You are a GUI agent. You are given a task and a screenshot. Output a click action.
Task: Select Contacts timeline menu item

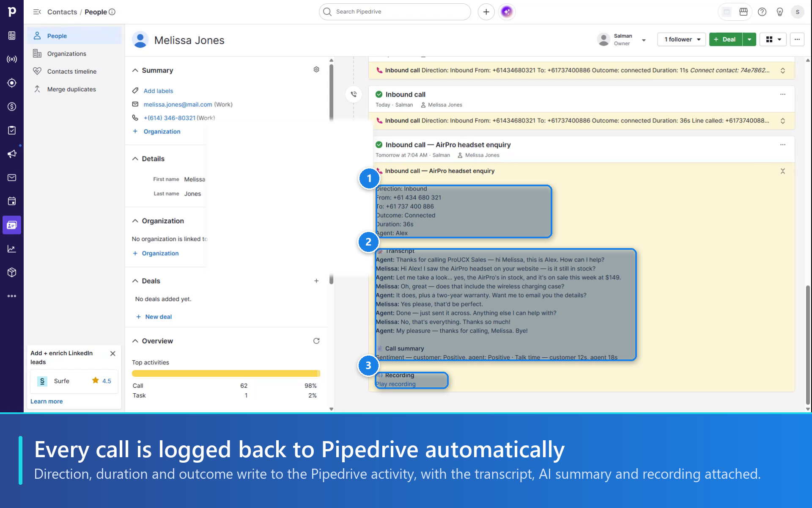pyautogui.click(x=74, y=72)
